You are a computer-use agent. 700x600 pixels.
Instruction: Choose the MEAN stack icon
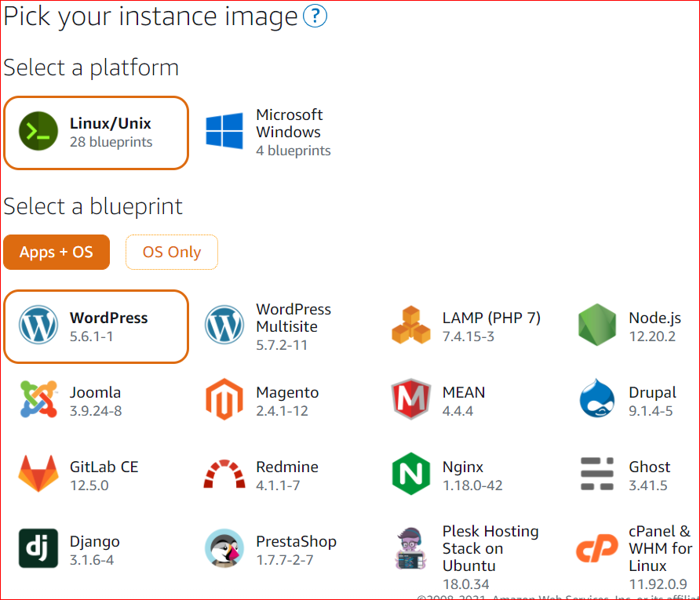pos(411,400)
